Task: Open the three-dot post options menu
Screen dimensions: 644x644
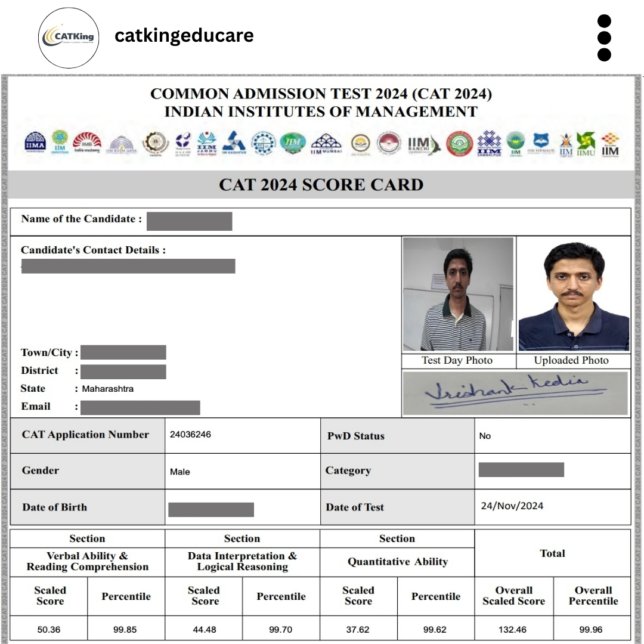Action: [x=604, y=38]
